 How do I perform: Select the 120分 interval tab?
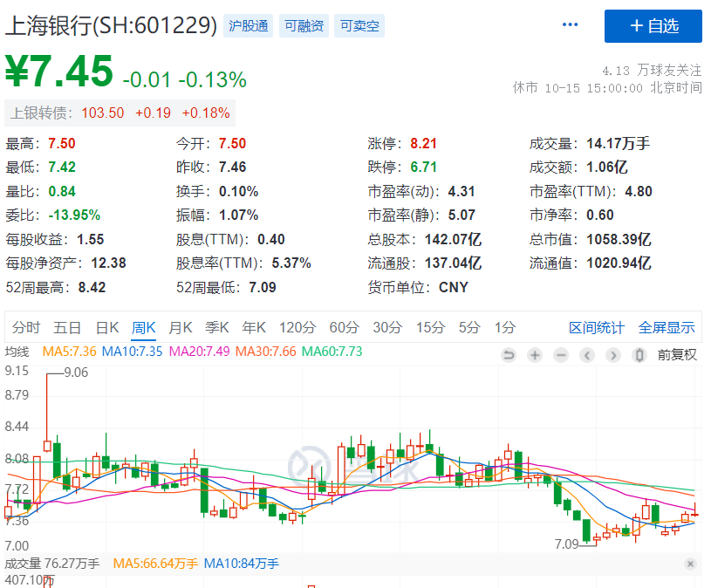tap(297, 327)
